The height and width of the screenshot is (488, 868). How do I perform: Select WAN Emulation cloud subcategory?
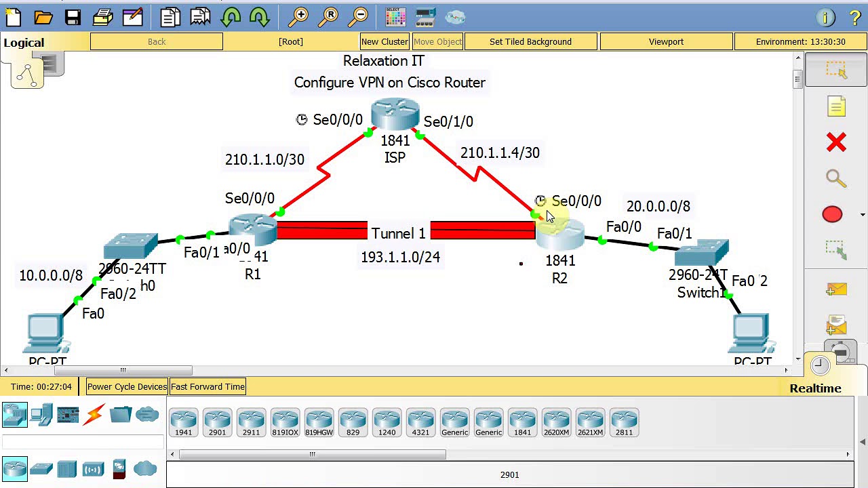tap(145, 468)
